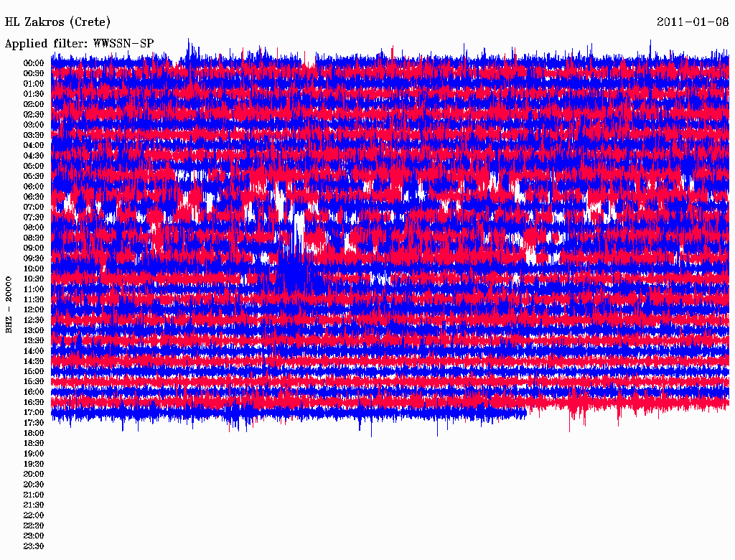Select the 19:00 time label

pos(34,454)
